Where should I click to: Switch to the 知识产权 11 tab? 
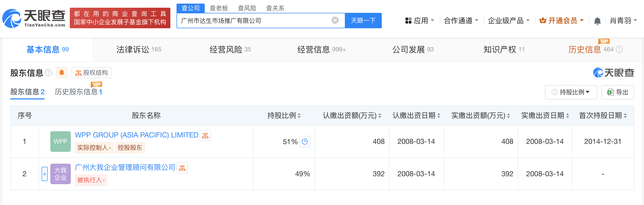click(x=504, y=50)
